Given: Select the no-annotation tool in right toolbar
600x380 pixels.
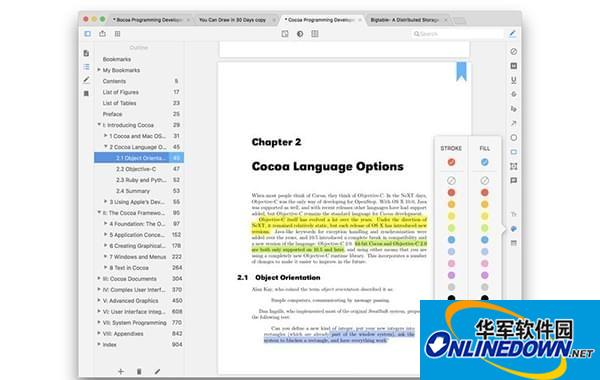Looking at the screenshot, I should (514, 51).
